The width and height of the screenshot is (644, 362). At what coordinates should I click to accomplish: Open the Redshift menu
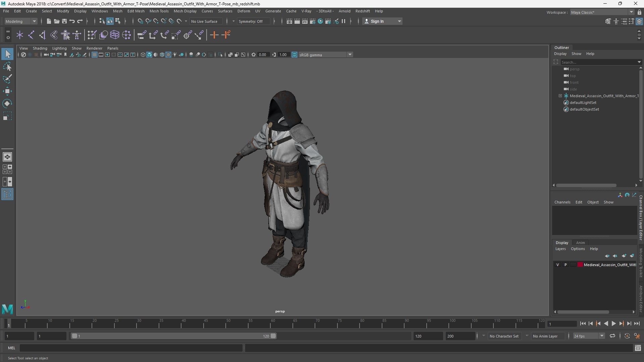[x=363, y=11]
